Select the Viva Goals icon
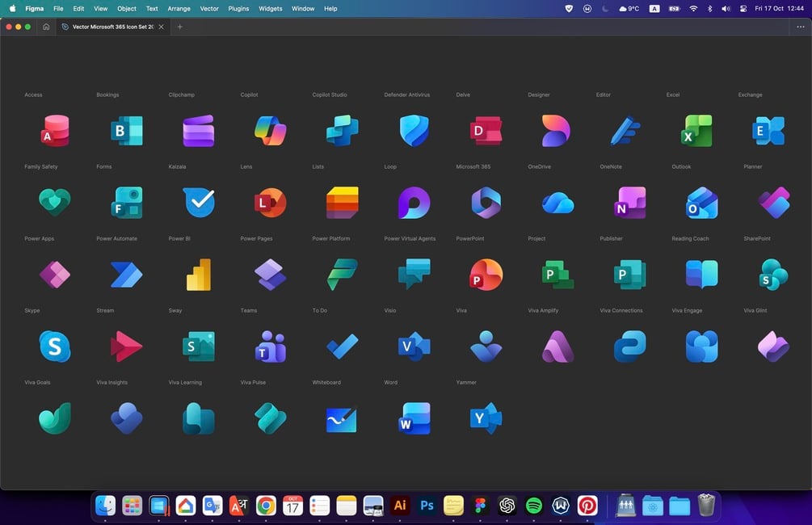This screenshot has height=525, width=812. pos(55,418)
